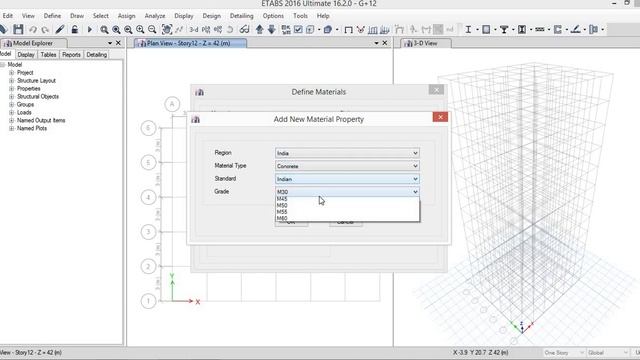The width and height of the screenshot is (640, 360).
Task: Click the Zoom Out minus magnifier
Action: (x=152, y=29)
